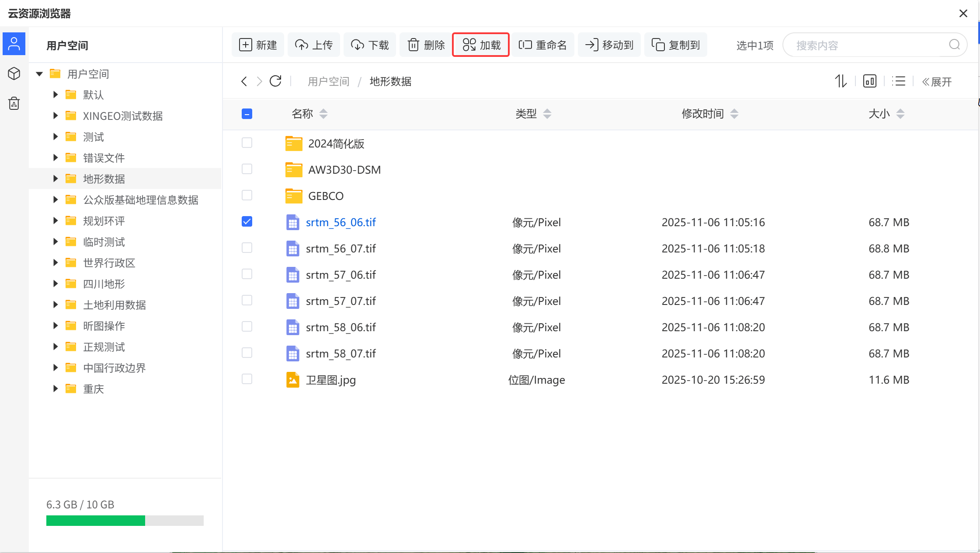The height and width of the screenshot is (553, 980).
Task: Uncheck the srtm_56_06.tif checkbox
Action: (247, 221)
